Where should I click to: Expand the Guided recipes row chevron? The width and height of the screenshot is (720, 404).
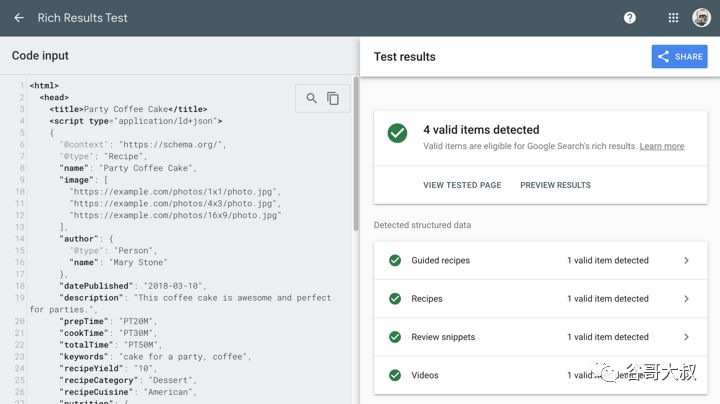686,260
